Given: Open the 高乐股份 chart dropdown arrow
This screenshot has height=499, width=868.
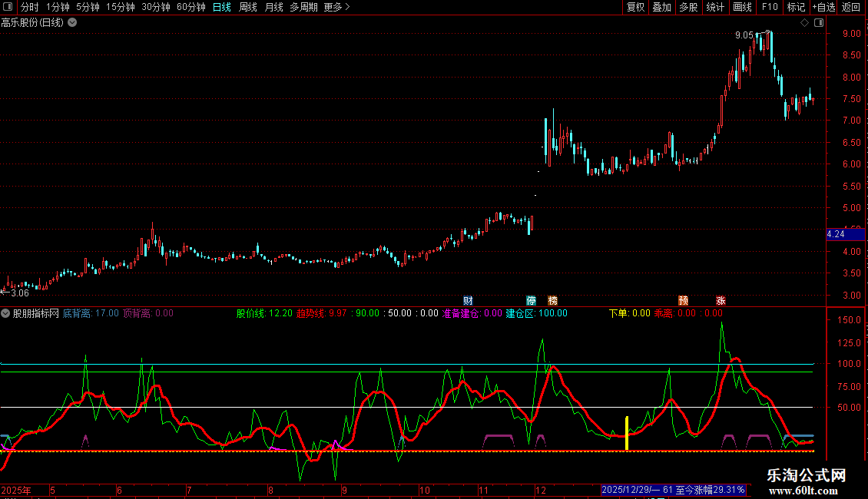Looking at the screenshot, I should tap(72, 23).
